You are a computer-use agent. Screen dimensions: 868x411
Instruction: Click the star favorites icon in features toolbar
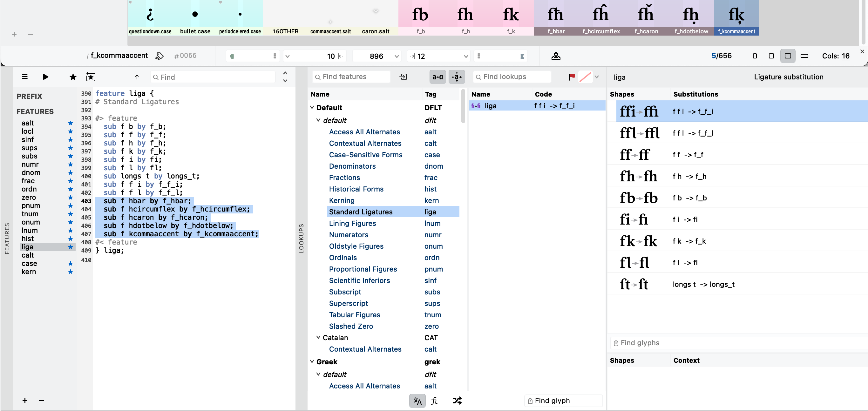(x=73, y=77)
